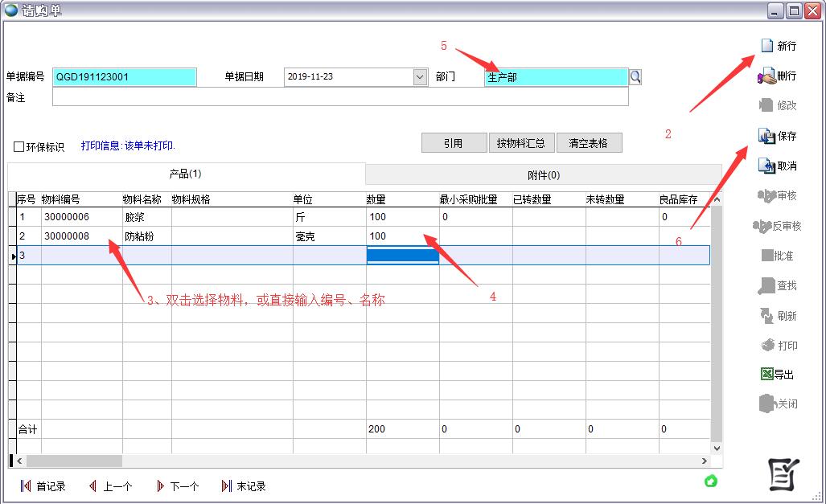Expand the 单据日期 date dropdown
Screen dimensions: 826x504
pyautogui.click(x=420, y=77)
